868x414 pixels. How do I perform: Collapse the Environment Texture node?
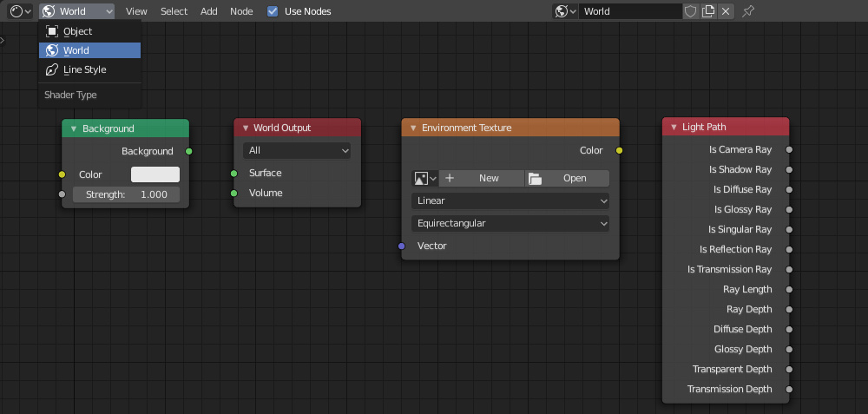coord(413,128)
